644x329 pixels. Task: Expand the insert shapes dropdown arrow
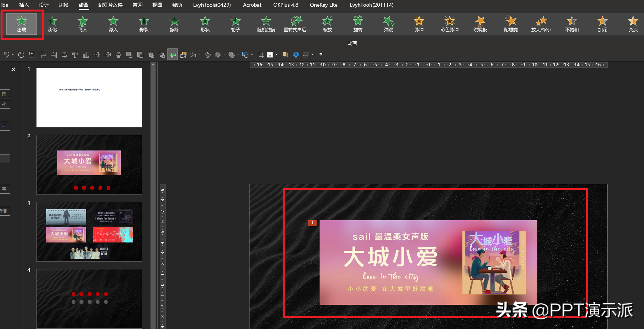(252, 54)
